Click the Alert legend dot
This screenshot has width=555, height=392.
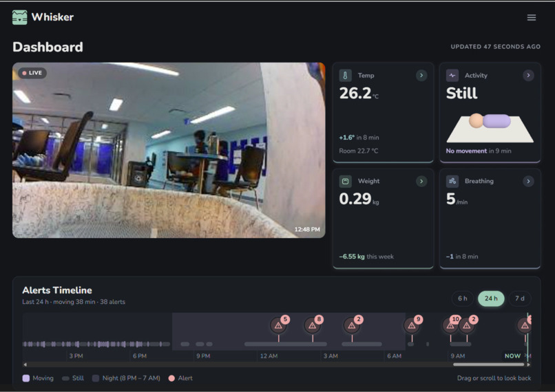(x=171, y=378)
